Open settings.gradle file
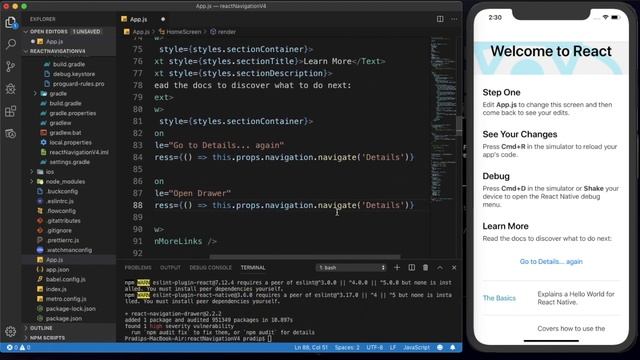The width and height of the screenshot is (640, 360). pyautogui.click(x=69, y=162)
